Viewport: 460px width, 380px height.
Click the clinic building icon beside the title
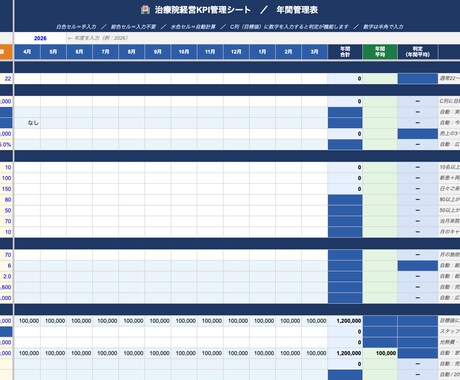tap(145, 10)
